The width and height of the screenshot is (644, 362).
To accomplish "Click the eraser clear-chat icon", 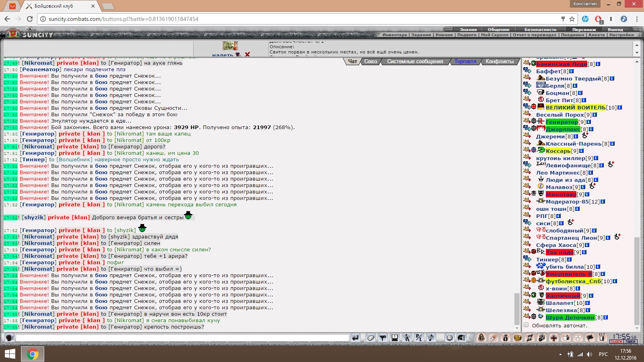I will (x=371, y=338).
